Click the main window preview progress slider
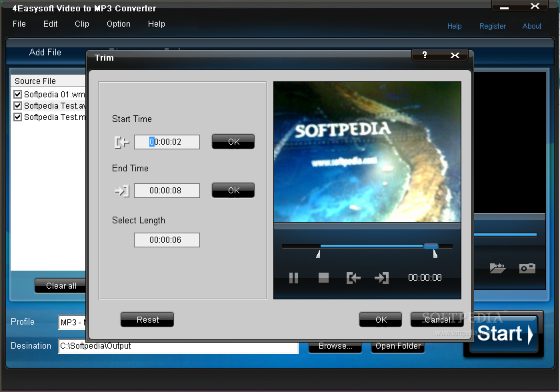The width and height of the screenshot is (560, 392). 505,235
